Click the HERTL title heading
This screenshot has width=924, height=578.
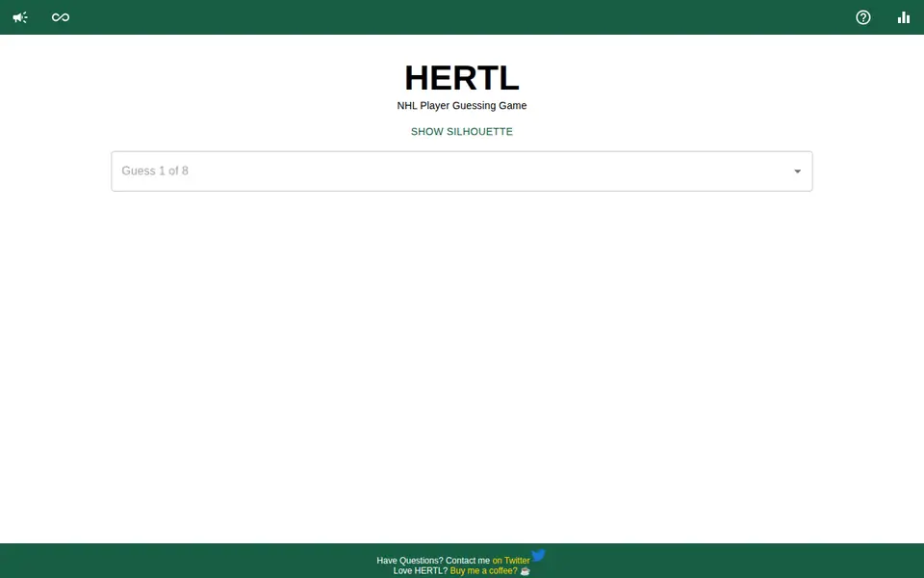[x=461, y=77]
